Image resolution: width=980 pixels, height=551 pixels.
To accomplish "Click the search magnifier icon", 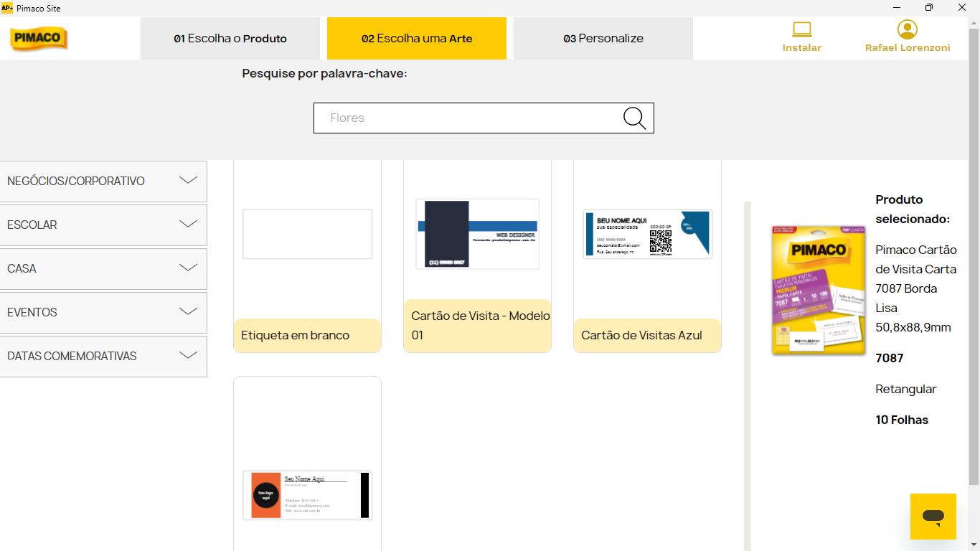I will pos(634,118).
